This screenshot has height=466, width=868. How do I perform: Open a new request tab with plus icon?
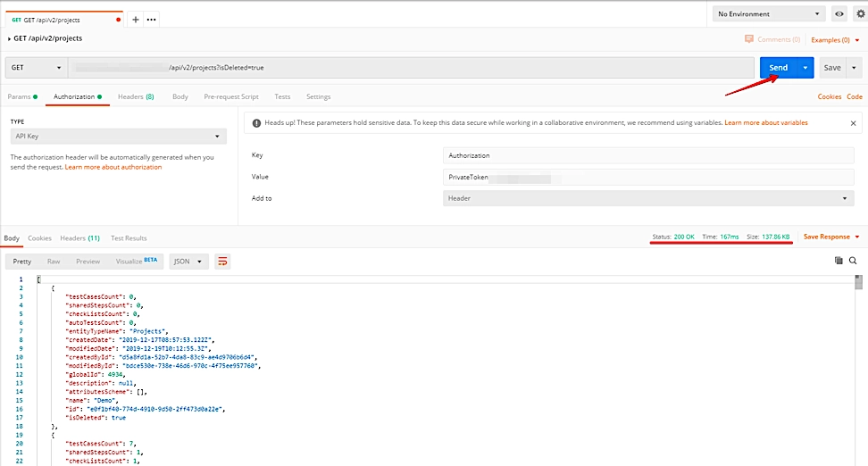136,19
